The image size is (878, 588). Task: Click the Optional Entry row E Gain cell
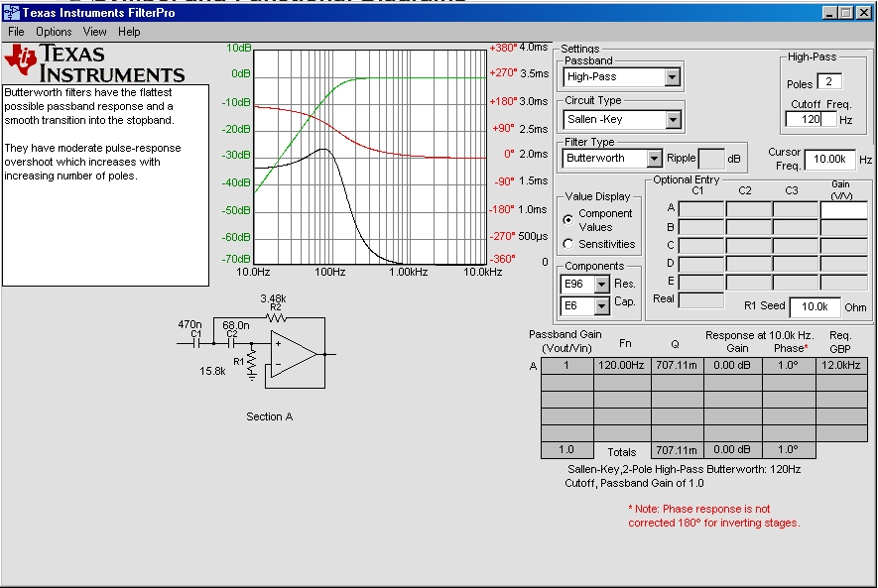coord(844,282)
